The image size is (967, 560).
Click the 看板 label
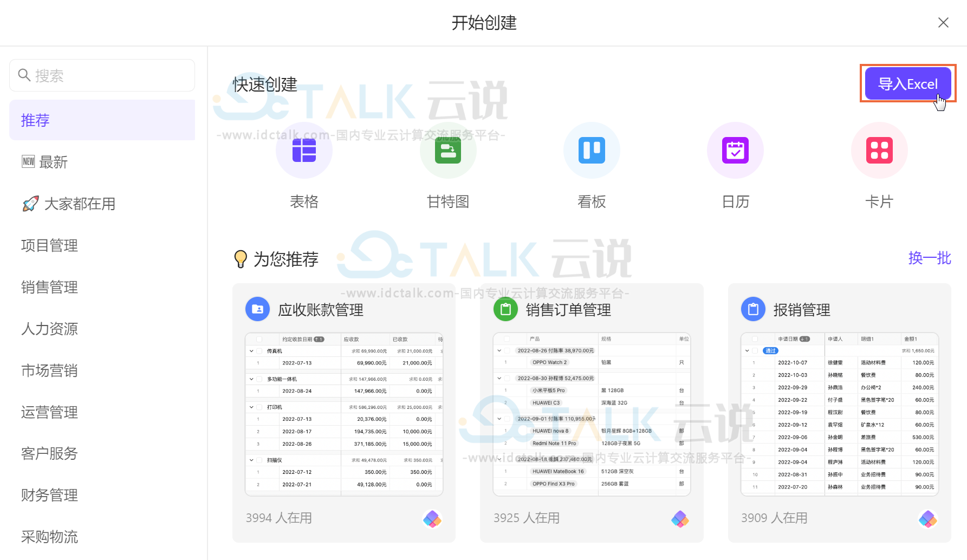[x=592, y=201]
